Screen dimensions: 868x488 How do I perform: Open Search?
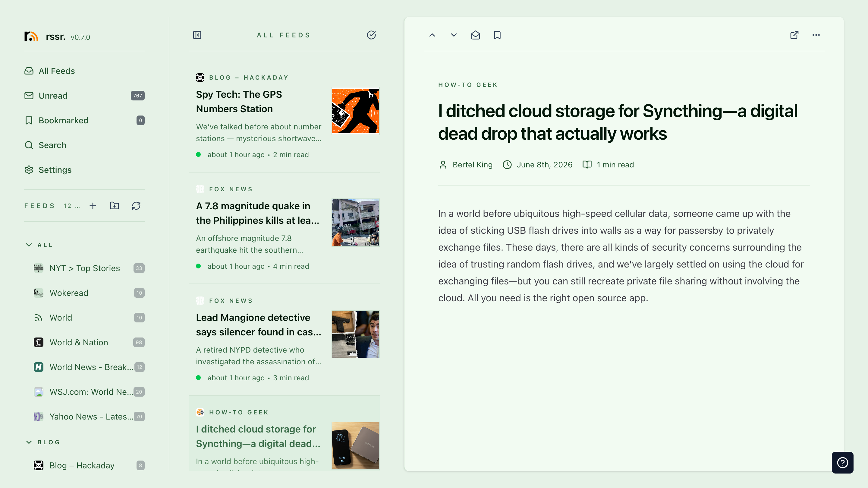point(84,145)
